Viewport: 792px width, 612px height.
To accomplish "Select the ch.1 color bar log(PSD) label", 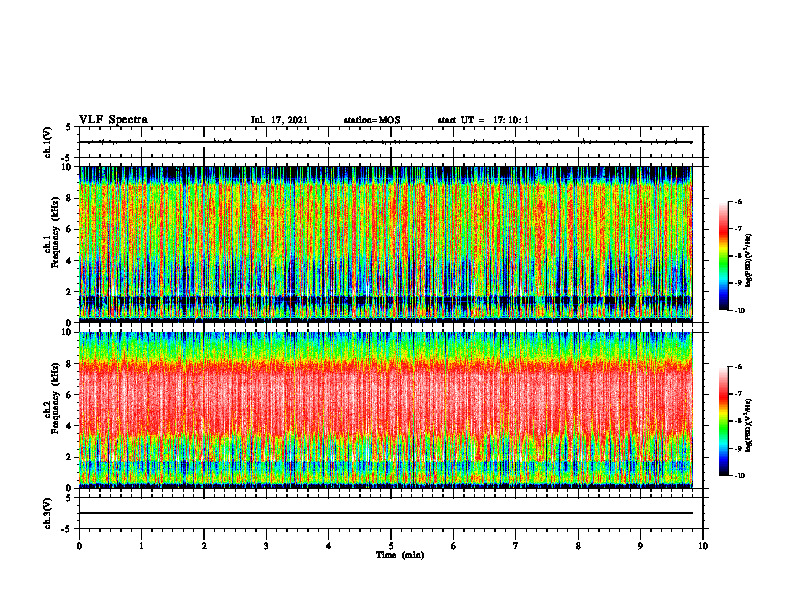I will point(749,261).
